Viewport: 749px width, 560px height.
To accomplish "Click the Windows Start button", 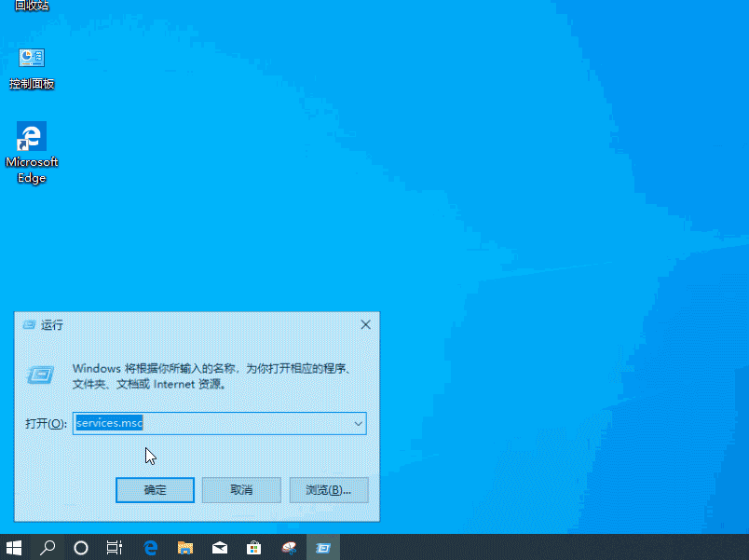I will 14,548.
